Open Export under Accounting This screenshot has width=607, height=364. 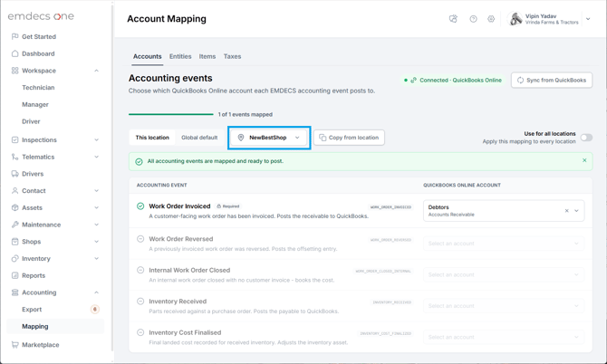pyautogui.click(x=32, y=310)
